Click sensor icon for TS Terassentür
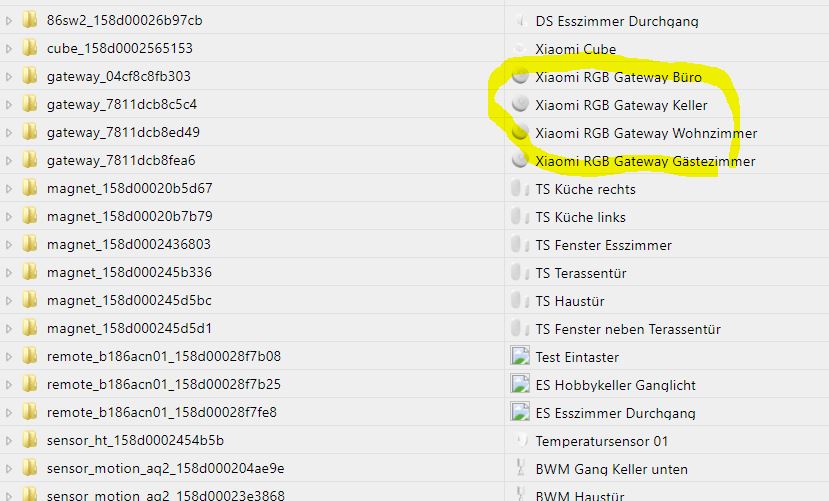829x501 pixels. coord(520,273)
